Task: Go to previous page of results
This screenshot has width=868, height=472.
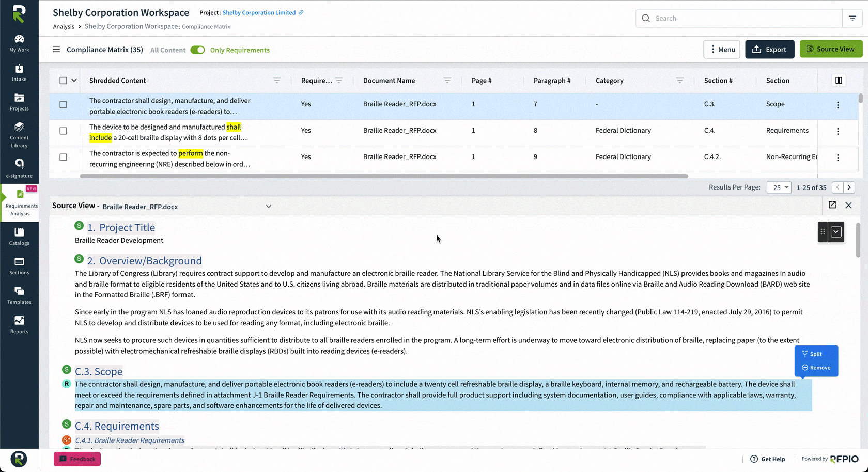Action: [x=838, y=187]
